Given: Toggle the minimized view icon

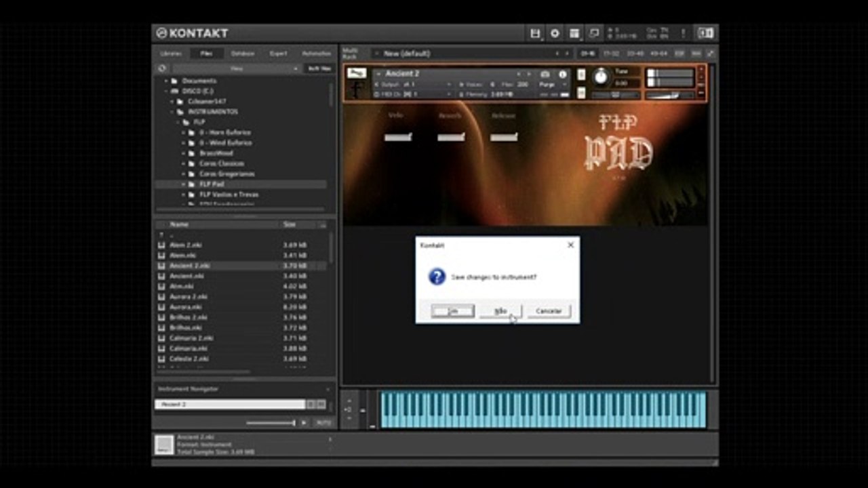Looking at the screenshot, I should [594, 33].
